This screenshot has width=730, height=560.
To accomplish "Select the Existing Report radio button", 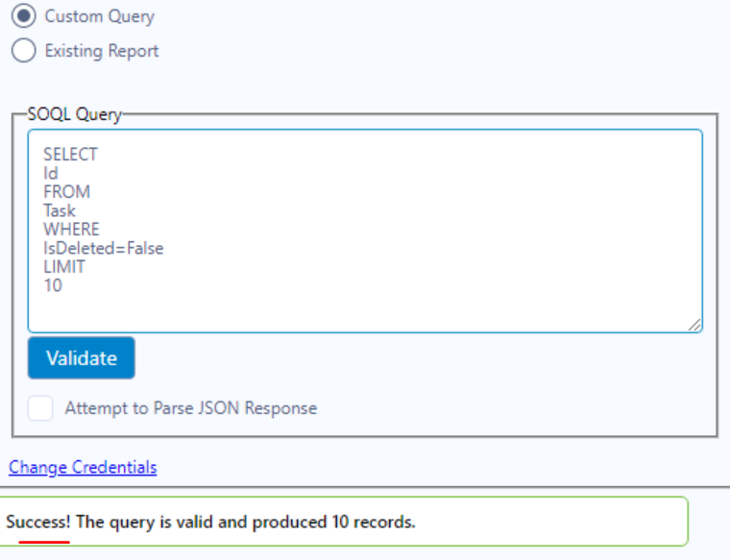I will pos(24,51).
